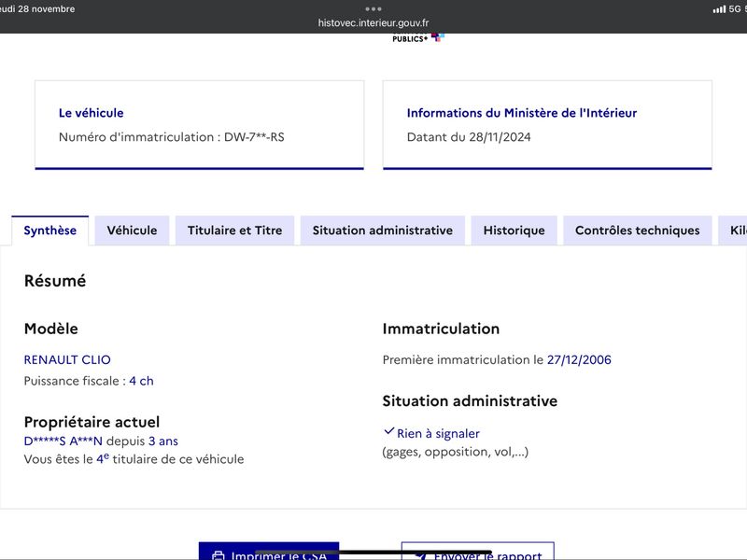
Task: Tap the histovec.interieur.gouv.fr address bar
Action: [373, 22]
